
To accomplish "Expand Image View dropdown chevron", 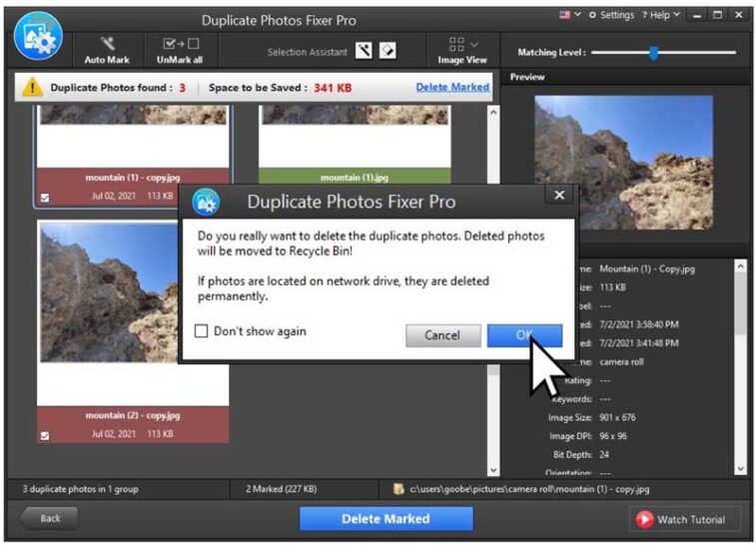I will [x=474, y=44].
